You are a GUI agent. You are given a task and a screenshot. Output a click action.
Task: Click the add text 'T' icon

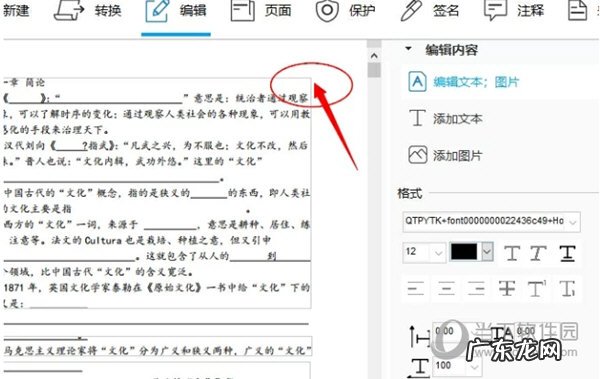click(x=417, y=118)
